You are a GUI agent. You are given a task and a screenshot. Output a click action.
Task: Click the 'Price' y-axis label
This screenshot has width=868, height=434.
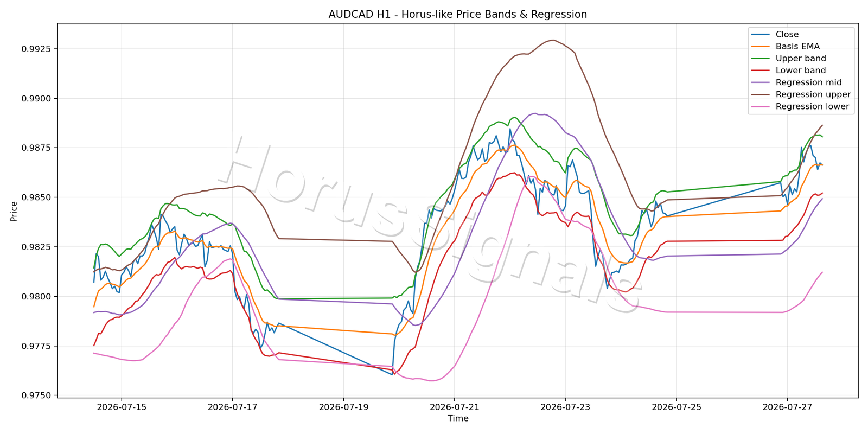point(14,211)
